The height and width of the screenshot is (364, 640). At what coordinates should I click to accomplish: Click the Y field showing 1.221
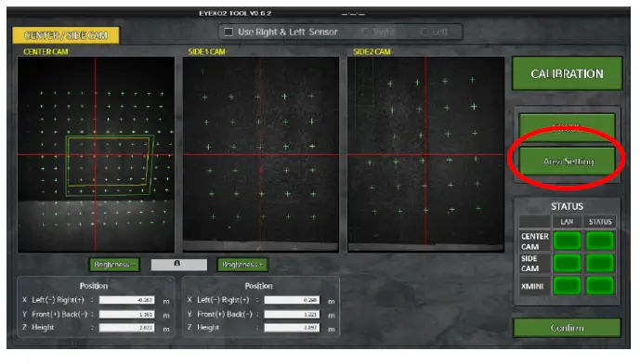[x=292, y=314]
